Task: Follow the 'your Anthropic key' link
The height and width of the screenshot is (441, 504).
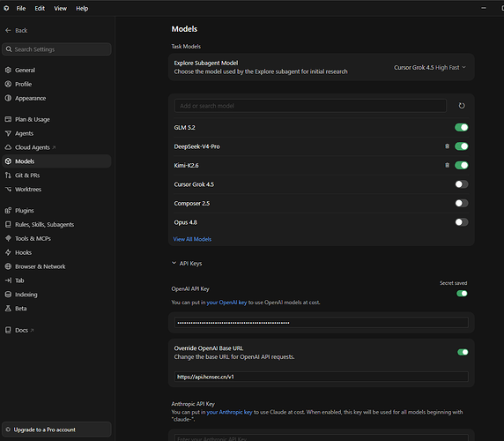Action: point(229,412)
